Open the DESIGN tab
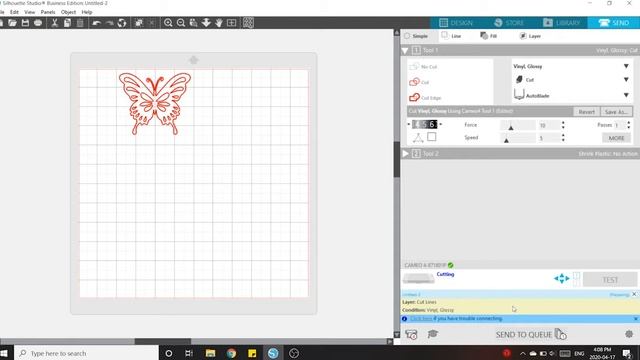The width and height of the screenshot is (640, 360). tap(456, 23)
